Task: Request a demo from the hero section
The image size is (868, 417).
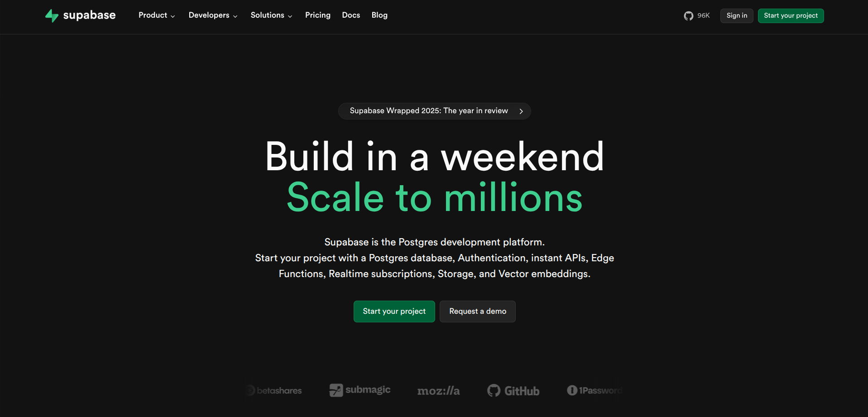Action: pyautogui.click(x=477, y=312)
